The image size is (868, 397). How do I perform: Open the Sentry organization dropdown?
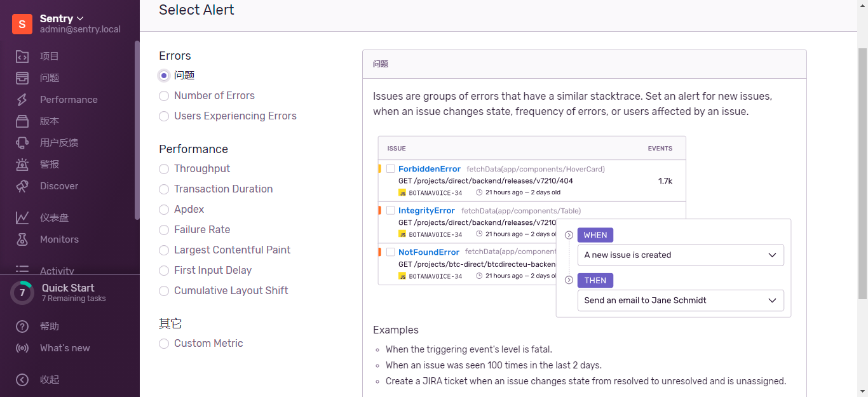[x=62, y=18]
